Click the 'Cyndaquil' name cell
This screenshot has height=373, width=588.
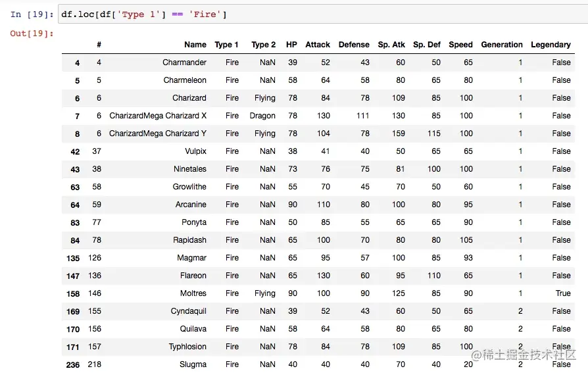point(188,311)
